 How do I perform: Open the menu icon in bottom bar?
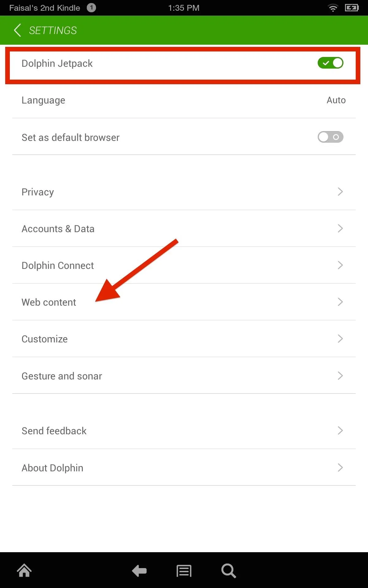184,571
